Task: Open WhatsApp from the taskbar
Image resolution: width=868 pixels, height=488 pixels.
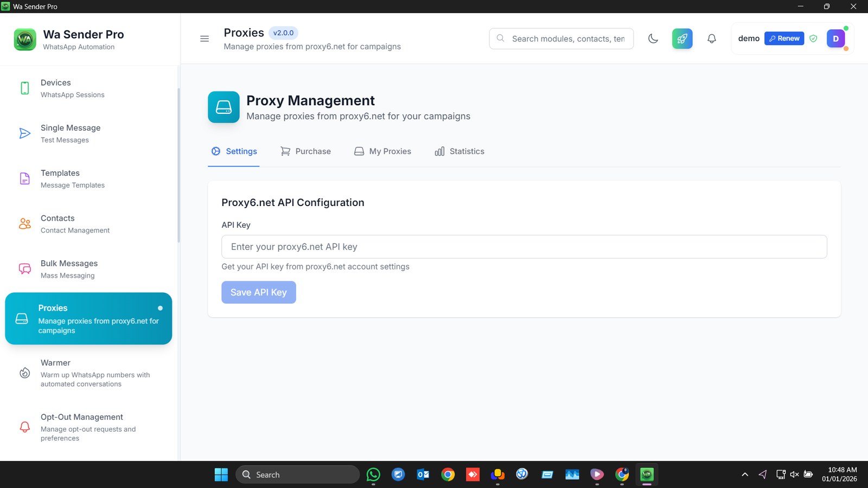Action: pyautogui.click(x=373, y=474)
